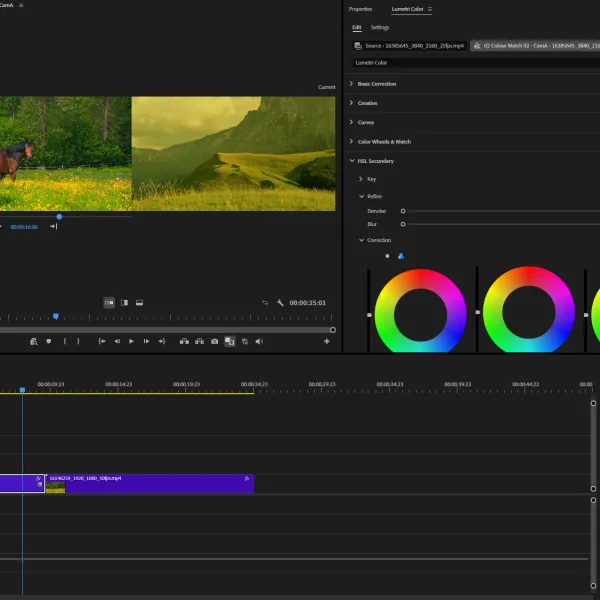Open the Settings tab in Lumetri Color
The image size is (600, 600).
pyautogui.click(x=380, y=27)
